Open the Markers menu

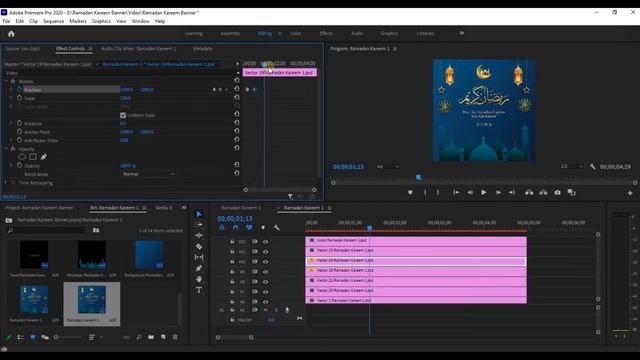tap(78, 21)
